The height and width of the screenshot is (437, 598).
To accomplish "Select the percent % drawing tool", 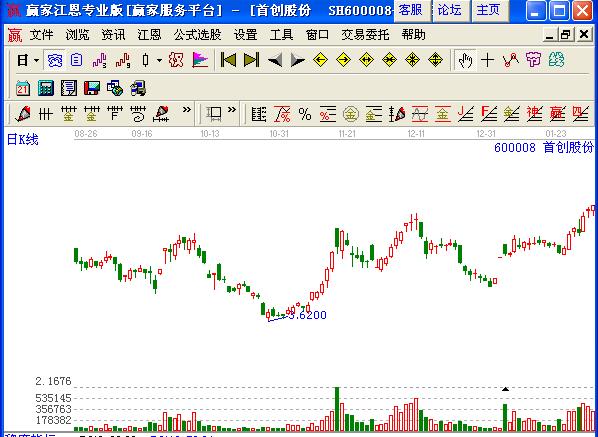I will (x=305, y=114).
